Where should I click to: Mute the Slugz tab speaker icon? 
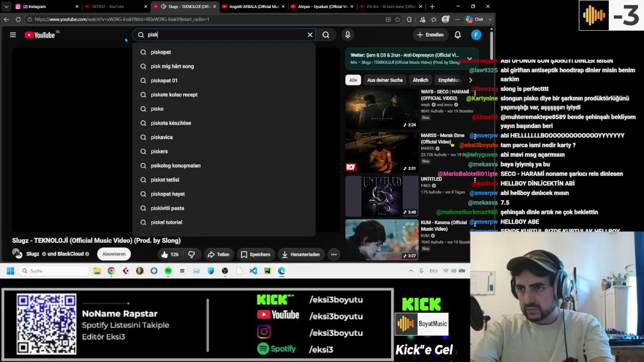164,7
